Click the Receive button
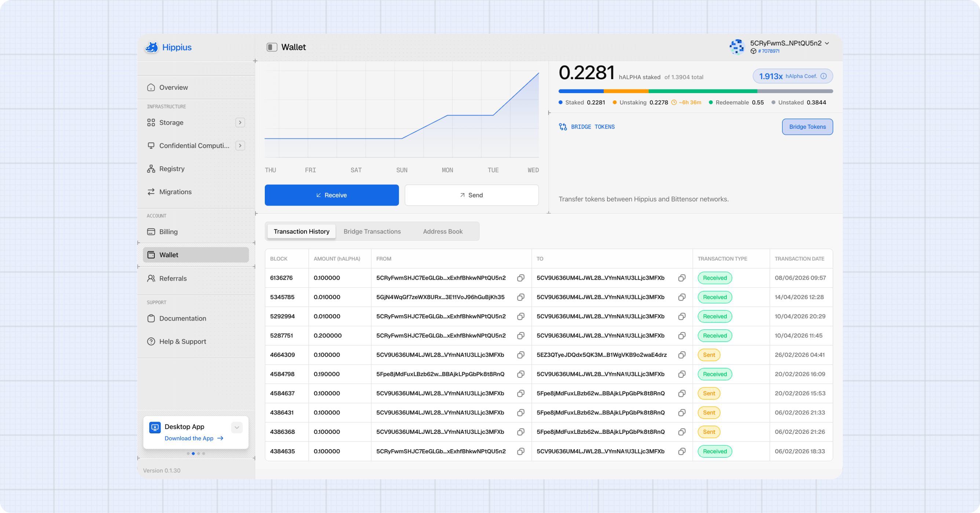980x513 pixels. pos(332,195)
